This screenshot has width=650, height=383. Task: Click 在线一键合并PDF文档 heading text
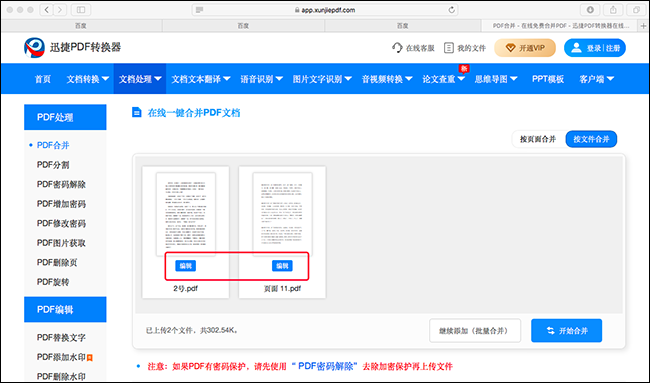(194, 113)
